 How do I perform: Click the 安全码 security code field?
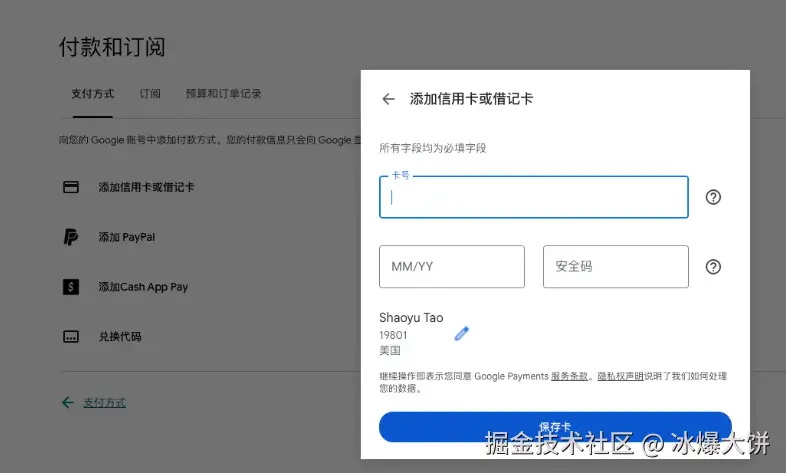[616, 267]
